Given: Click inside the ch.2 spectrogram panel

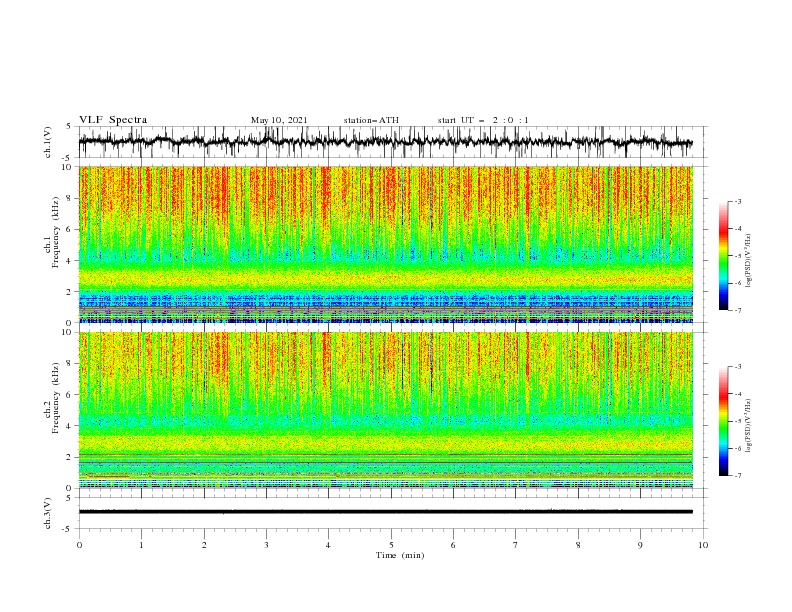Looking at the screenshot, I should 386,410.
